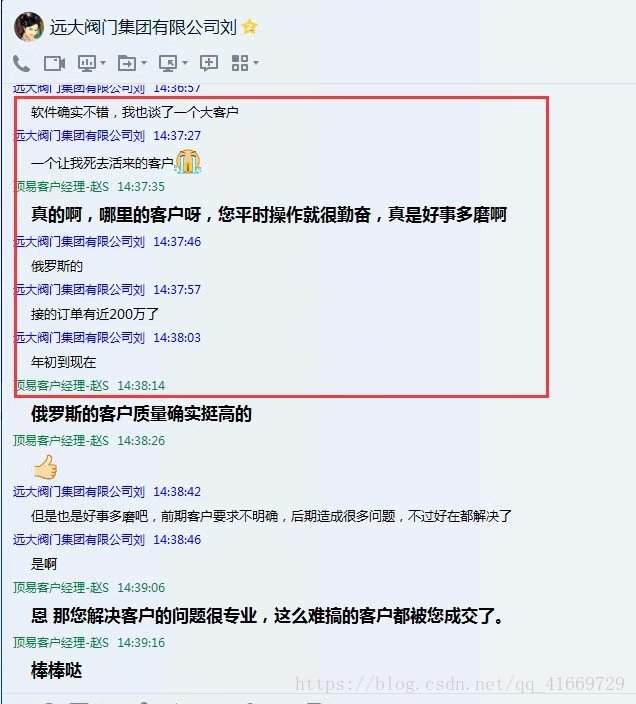Click the crying emoji in the 14:37:27 message
The image size is (636, 704).
(188, 162)
